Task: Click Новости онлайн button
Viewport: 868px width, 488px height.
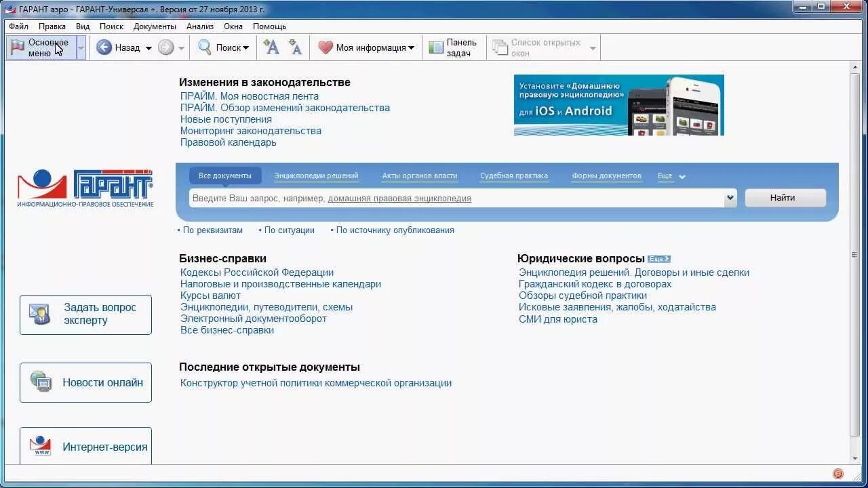Action: click(85, 382)
